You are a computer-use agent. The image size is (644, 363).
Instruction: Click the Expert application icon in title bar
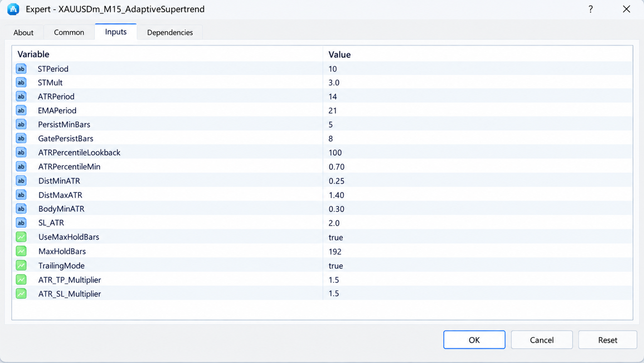click(x=13, y=9)
